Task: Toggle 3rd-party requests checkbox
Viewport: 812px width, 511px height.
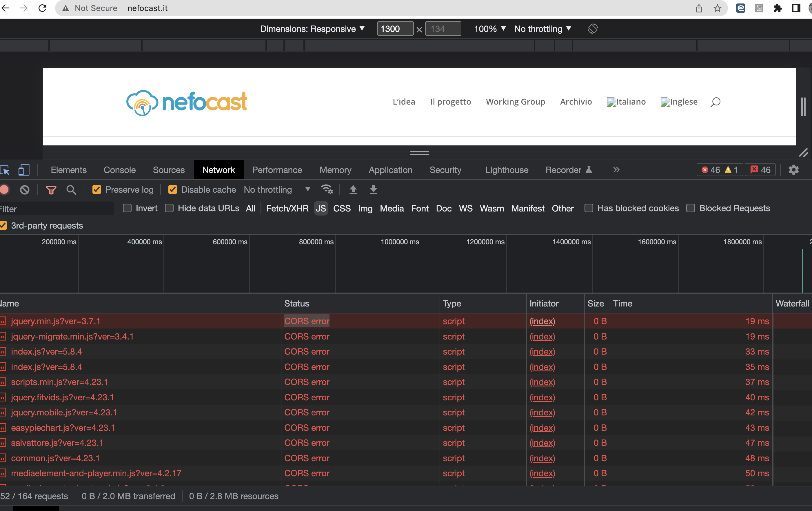Action: (3, 225)
